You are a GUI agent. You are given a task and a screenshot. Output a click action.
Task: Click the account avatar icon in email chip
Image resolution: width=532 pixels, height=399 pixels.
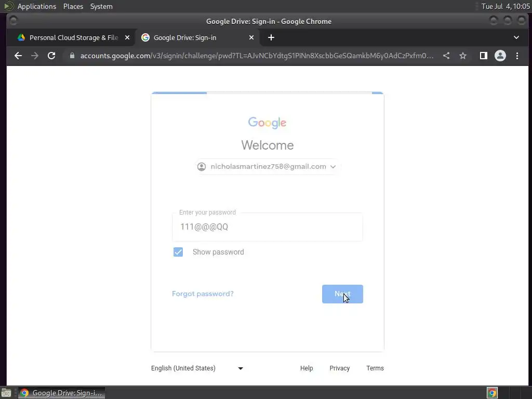pyautogui.click(x=202, y=167)
